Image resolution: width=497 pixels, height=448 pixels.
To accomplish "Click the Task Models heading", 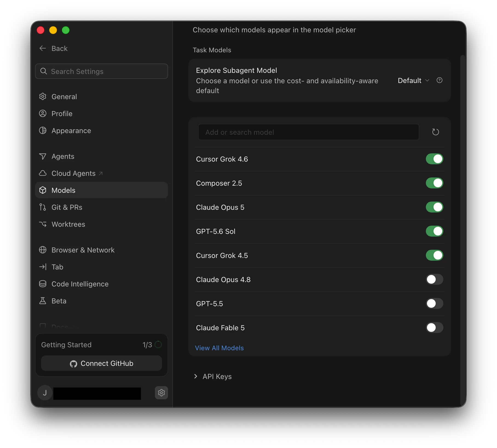I will [x=212, y=50].
